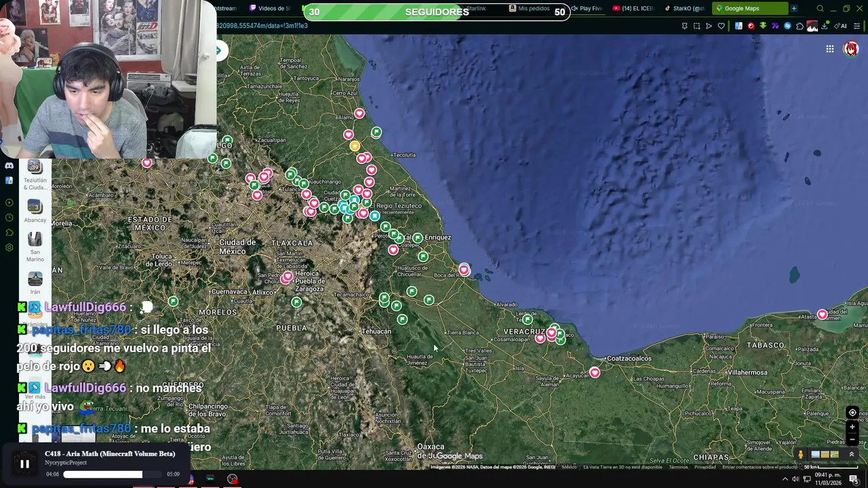Image resolution: width=868 pixels, height=488 pixels.
Task: Choose the first map layer thumbnail
Action: 816,455
